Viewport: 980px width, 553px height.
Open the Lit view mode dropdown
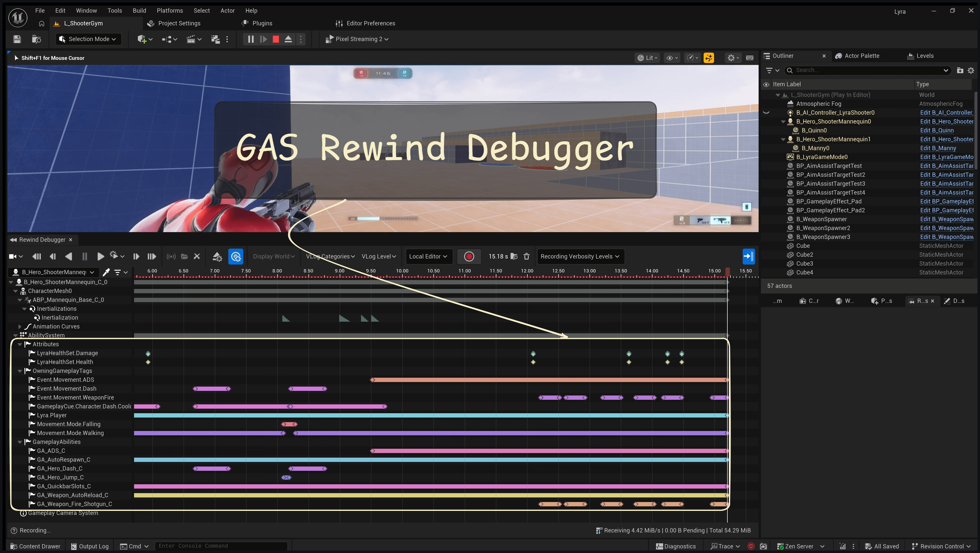pyautogui.click(x=647, y=58)
